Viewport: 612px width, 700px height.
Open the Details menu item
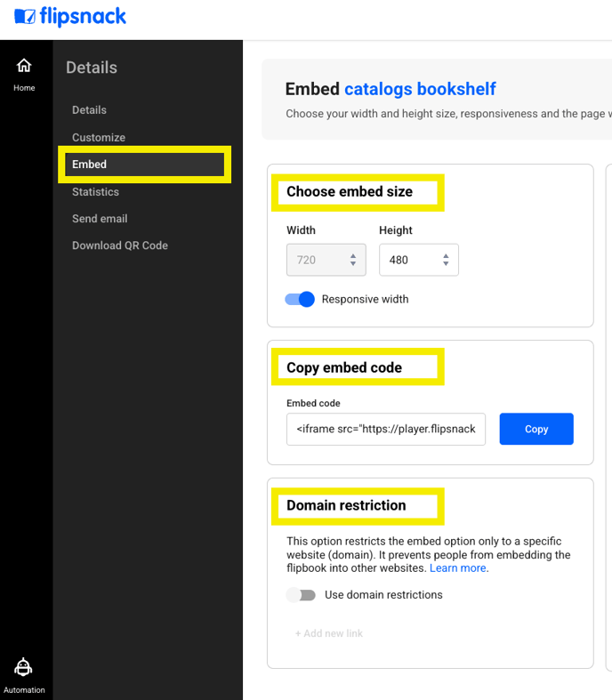[89, 109]
